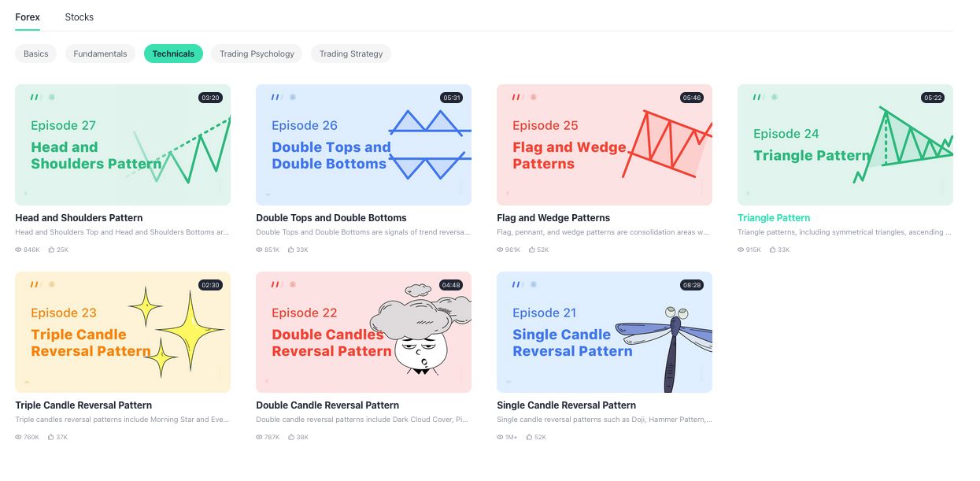Open the Double Tops and Double Bottoms title
The height and width of the screenshot is (481, 980).
pos(331,218)
